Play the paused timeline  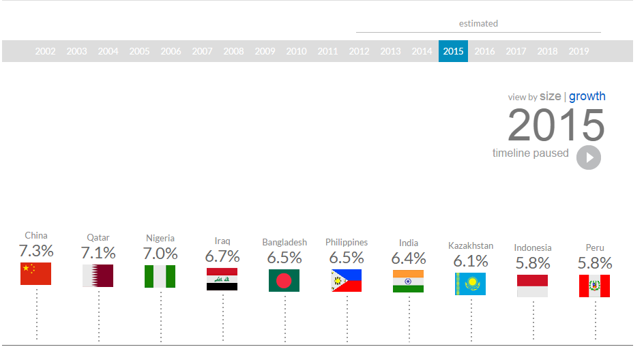(x=589, y=157)
